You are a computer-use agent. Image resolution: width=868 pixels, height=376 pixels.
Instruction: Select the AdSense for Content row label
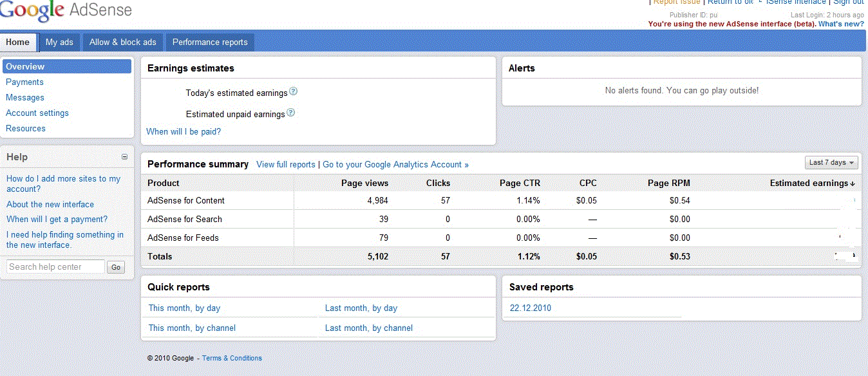click(186, 201)
